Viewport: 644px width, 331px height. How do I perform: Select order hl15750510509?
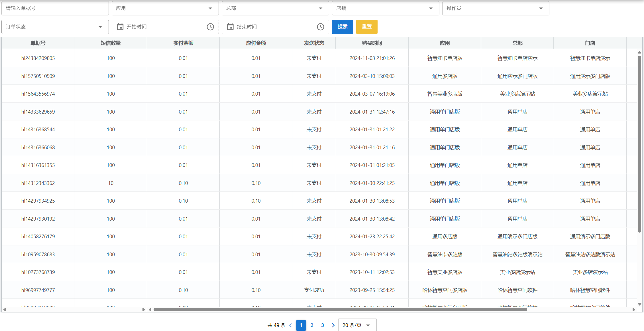pos(38,76)
